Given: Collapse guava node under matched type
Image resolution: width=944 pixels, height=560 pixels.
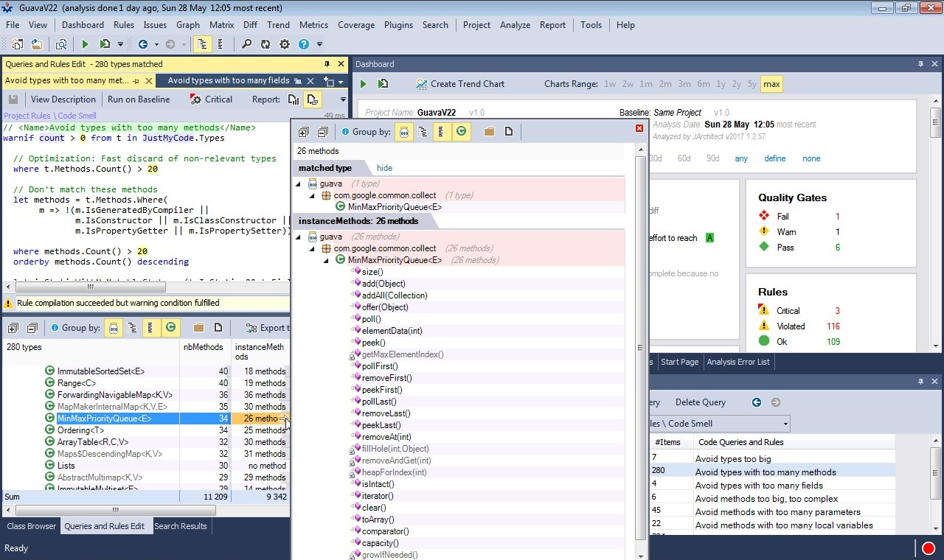Looking at the screenshot, I should (298, 184).
